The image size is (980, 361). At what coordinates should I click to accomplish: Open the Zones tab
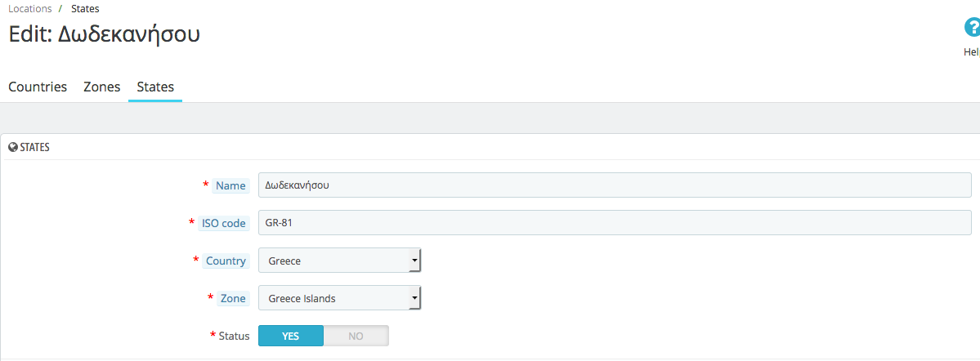[x=101, y=87]
